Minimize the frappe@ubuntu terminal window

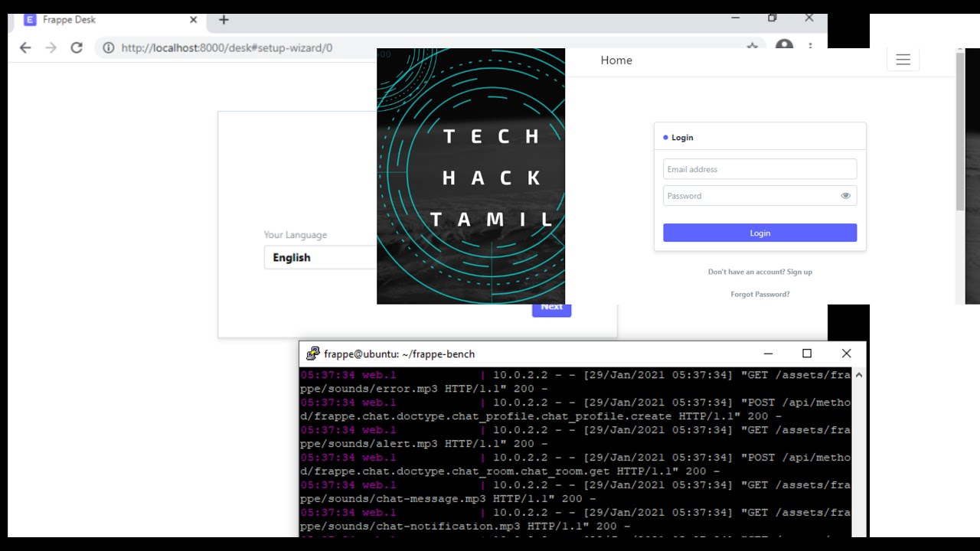tap(768, 354)
